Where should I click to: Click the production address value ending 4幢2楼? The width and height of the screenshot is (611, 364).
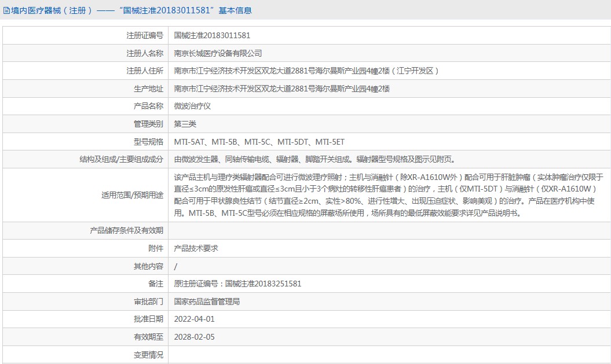(x=281, y=89)
